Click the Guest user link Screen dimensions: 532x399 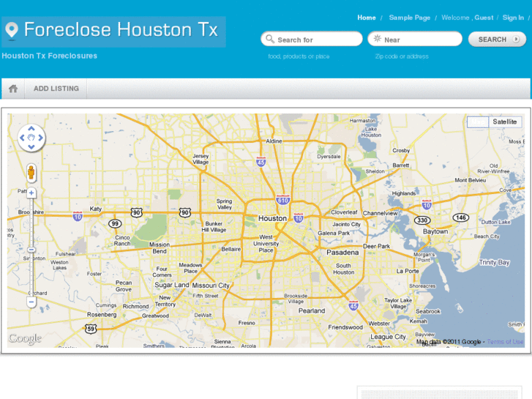pos(484,18)
